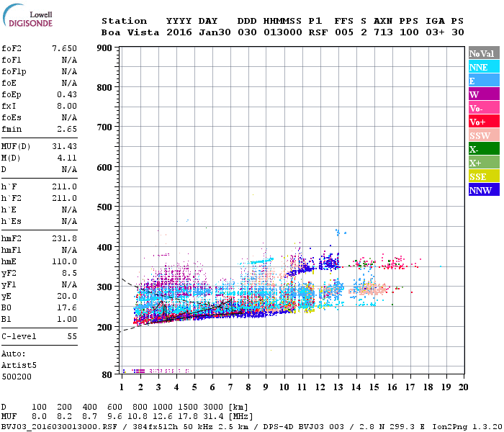504x432 pixels.
Task: Click the D table distance 3000
Action: click(x=213, y=408)
